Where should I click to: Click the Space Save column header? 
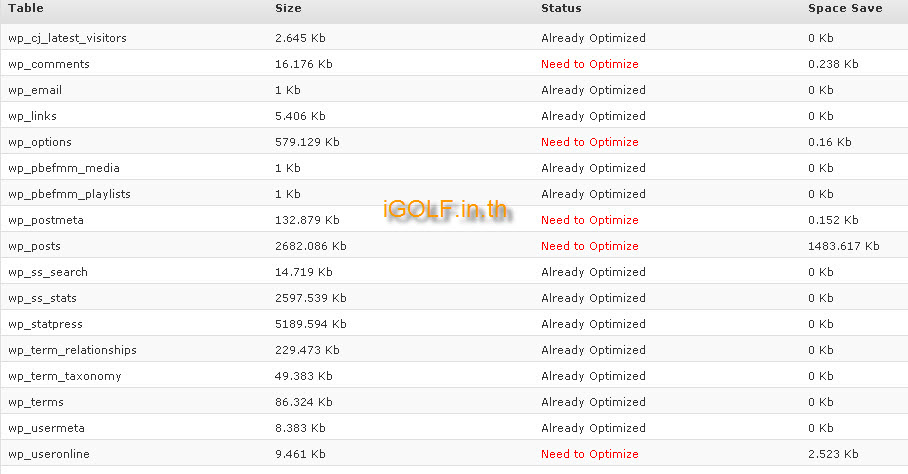pyautogui.click(x=845, y=8)
